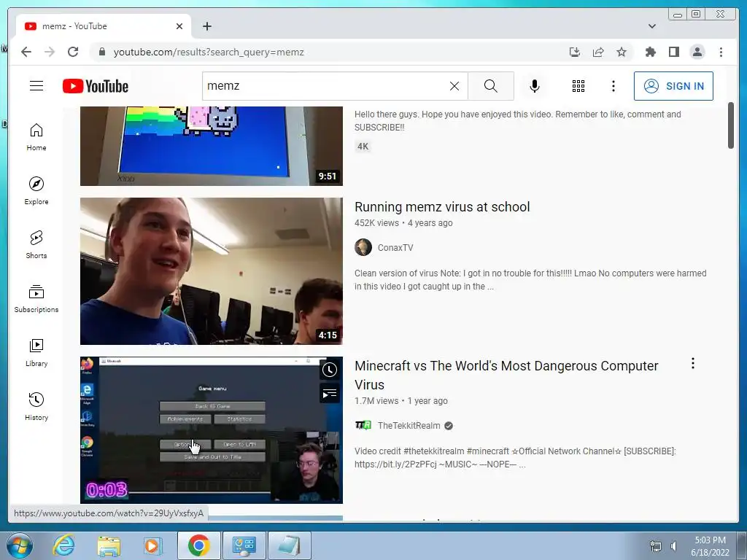Open Chrome's three-dot menu
The width and height of the screenshot is (747, 560).
click(721, 52)
